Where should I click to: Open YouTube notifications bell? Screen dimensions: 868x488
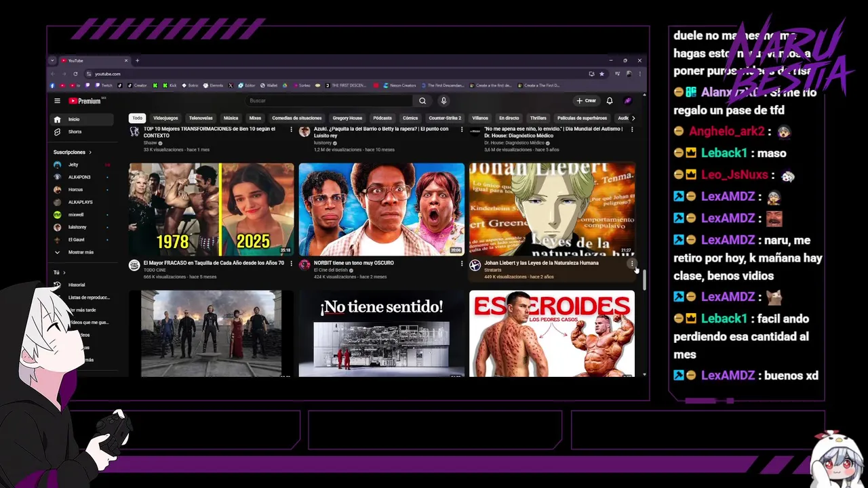pyautogui.click(x=609, y=101)
